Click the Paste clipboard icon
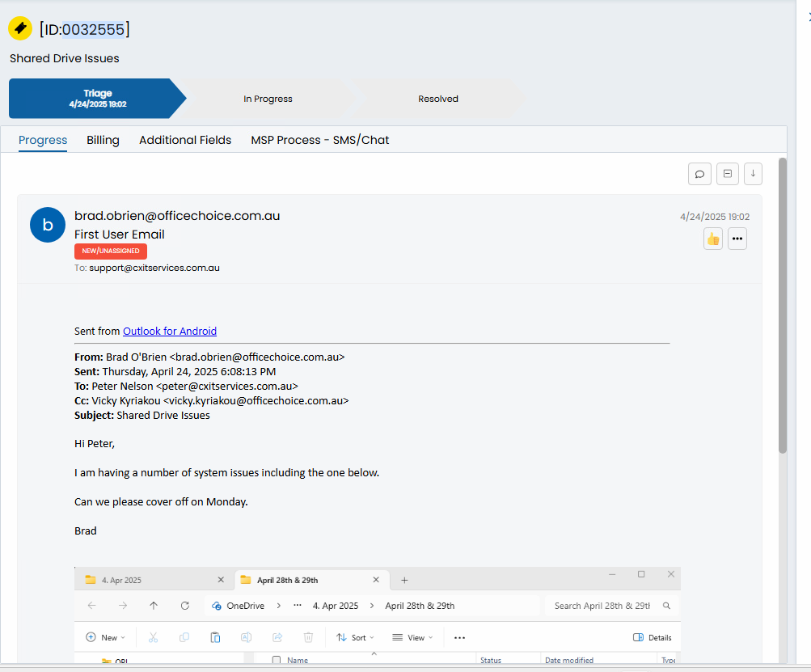811x672 pixels. pos(215,637)
